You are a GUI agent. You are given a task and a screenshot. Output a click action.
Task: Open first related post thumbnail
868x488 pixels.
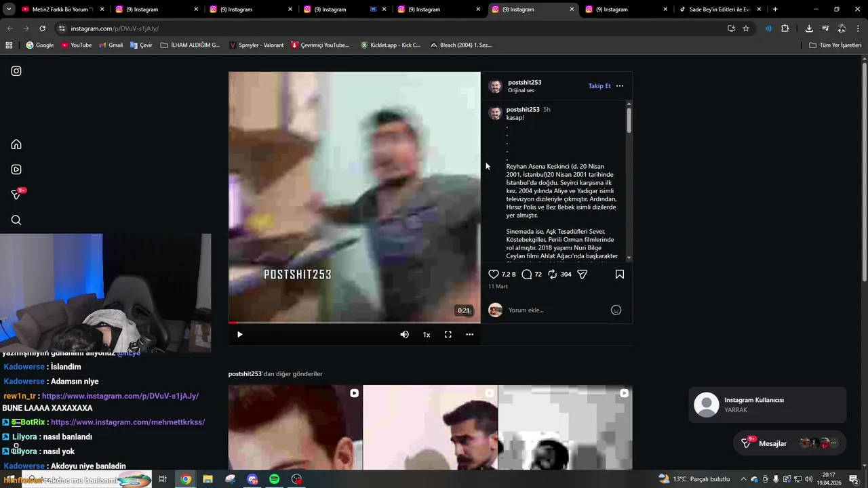[x=295, y=427]
